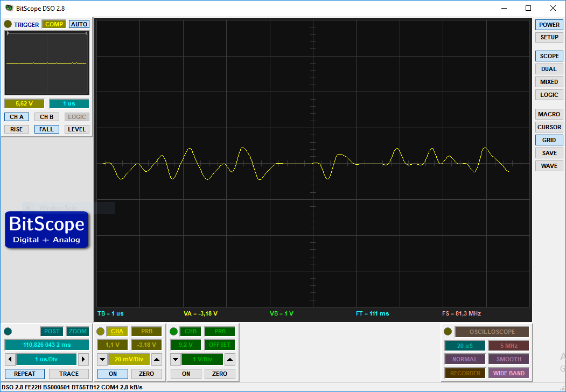
Task: Click Channel A range value 1,1 V
Action: [113, 345]
